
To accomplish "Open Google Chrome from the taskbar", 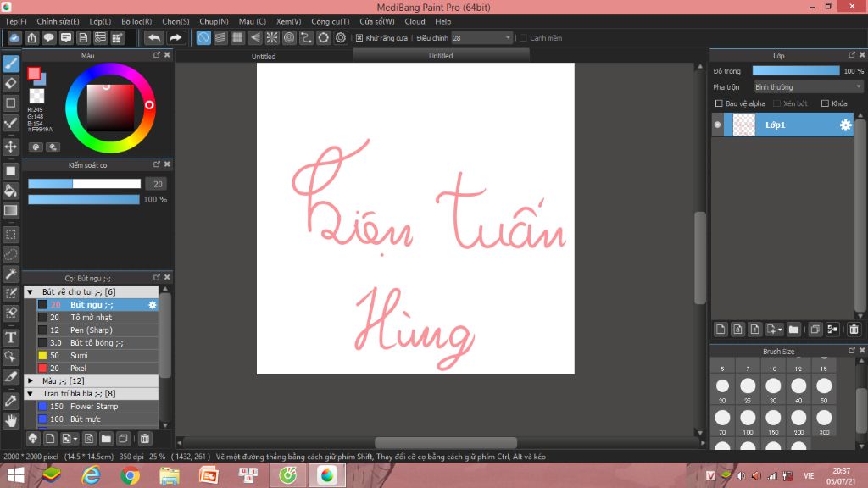I will [130, 476].
